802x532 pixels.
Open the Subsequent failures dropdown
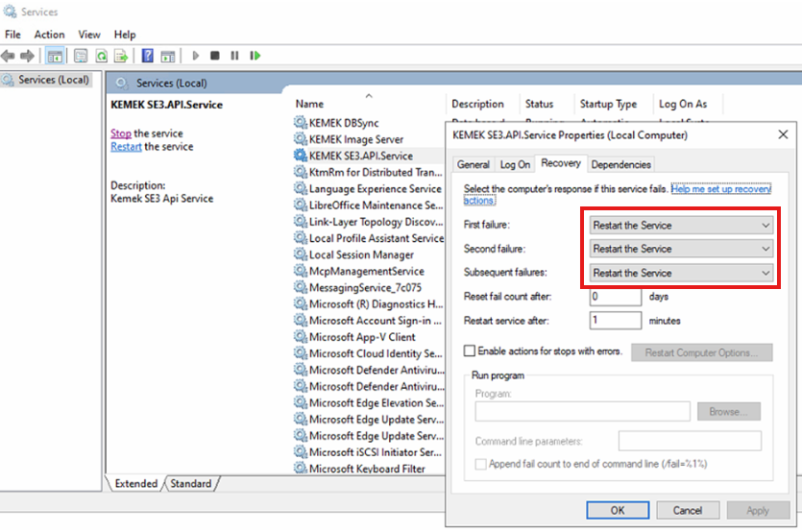tap(681, 273)
